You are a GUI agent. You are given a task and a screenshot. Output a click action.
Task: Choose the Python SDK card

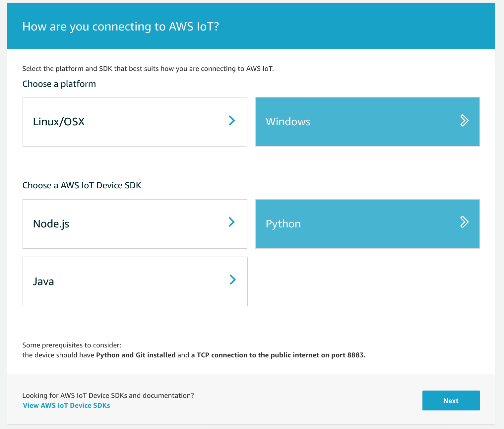point(368,224)
